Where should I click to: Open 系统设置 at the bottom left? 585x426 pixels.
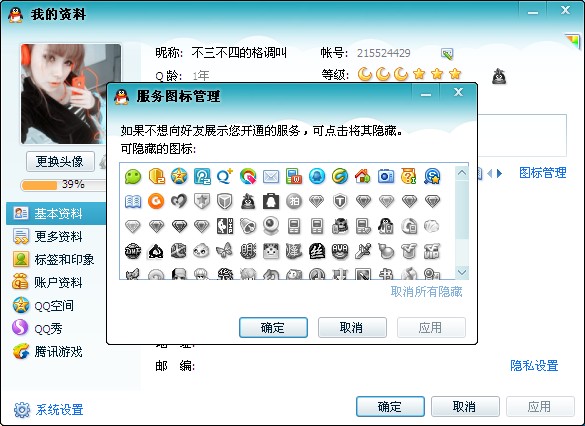click(49, 410)
